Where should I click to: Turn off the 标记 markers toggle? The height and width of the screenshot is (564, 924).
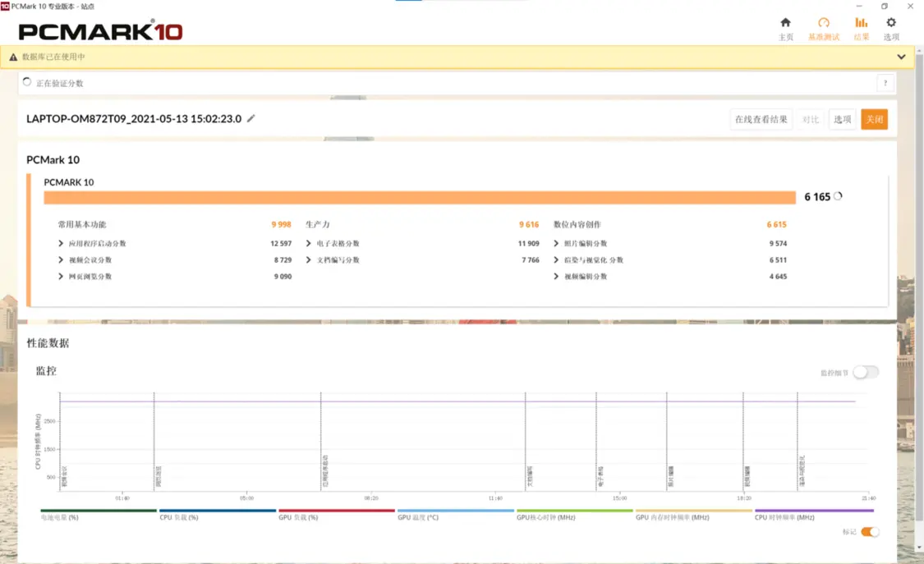(x=870, y=532)
